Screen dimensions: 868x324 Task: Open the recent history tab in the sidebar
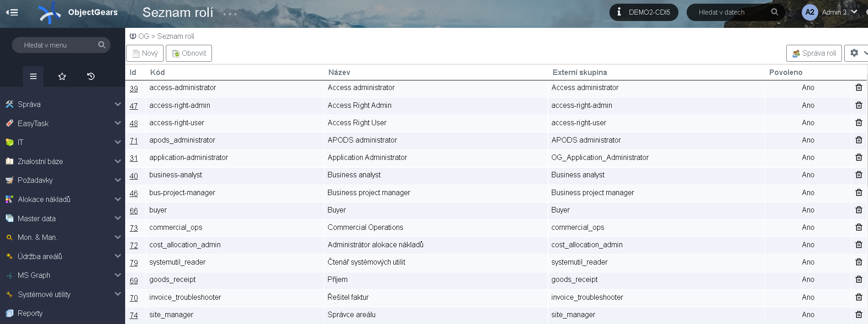pyautogui.click(x=91, y=76)
